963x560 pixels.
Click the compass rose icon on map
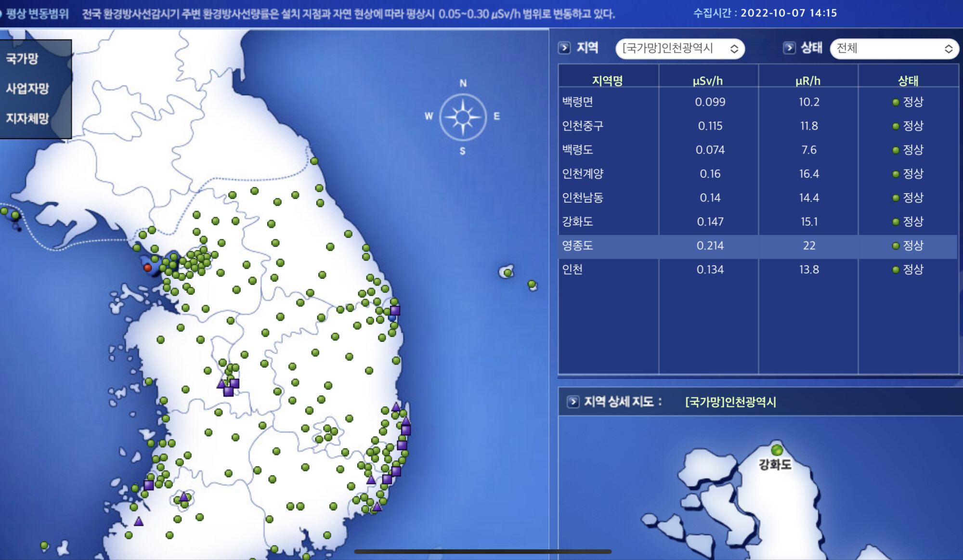click(x=463, y=117)
